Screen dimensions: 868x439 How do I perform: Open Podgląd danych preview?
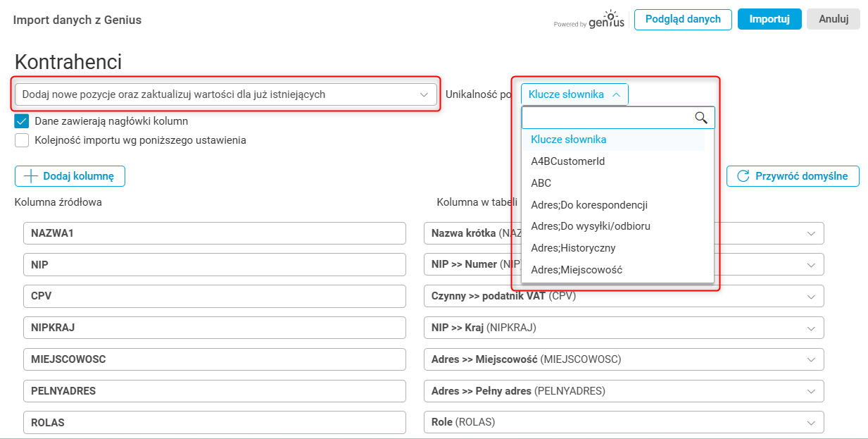(683, 19)
